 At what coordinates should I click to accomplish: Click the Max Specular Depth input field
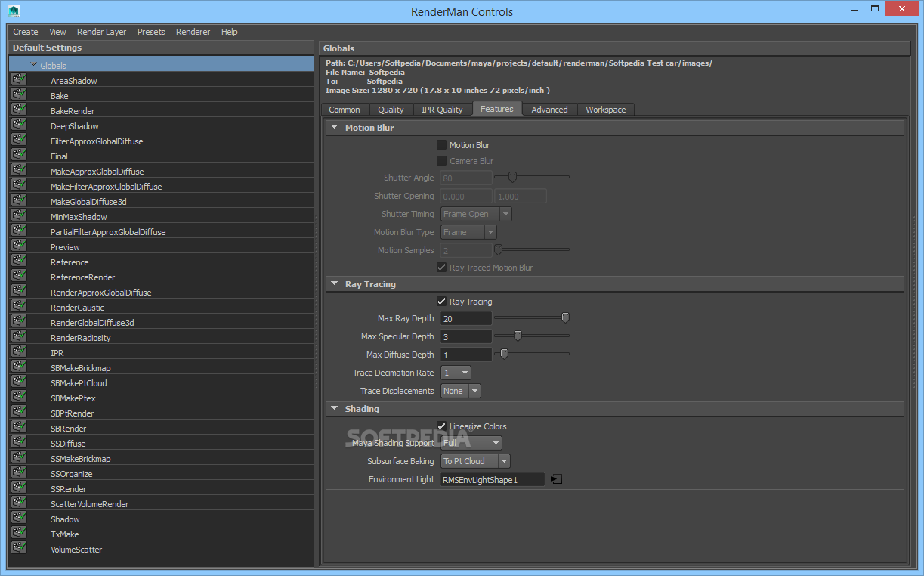click(466, 336)
